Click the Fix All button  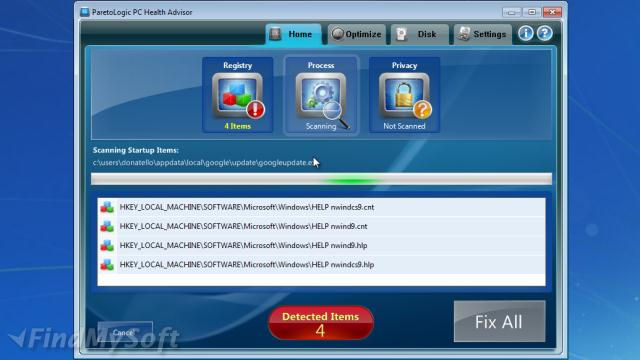[x=499, y=322]
